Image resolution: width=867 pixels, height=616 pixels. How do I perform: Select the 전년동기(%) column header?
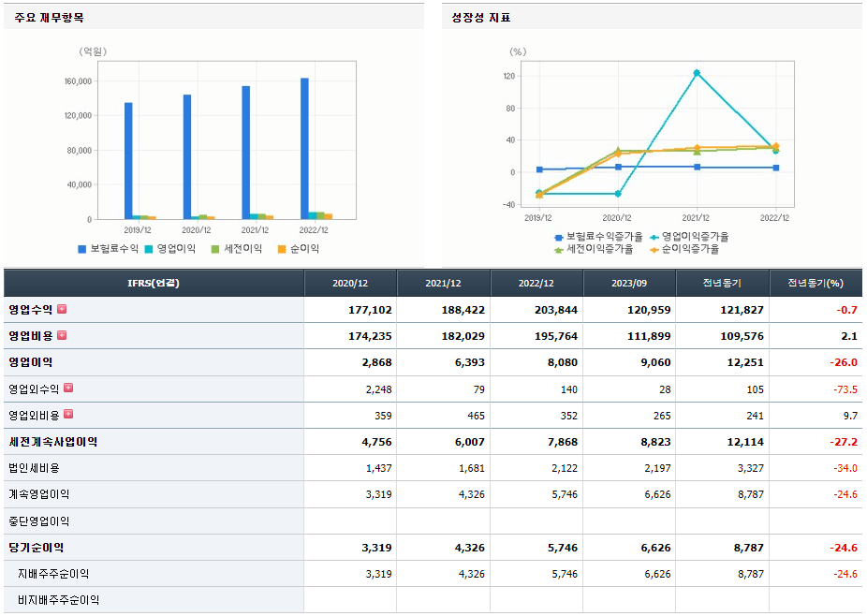816,283
